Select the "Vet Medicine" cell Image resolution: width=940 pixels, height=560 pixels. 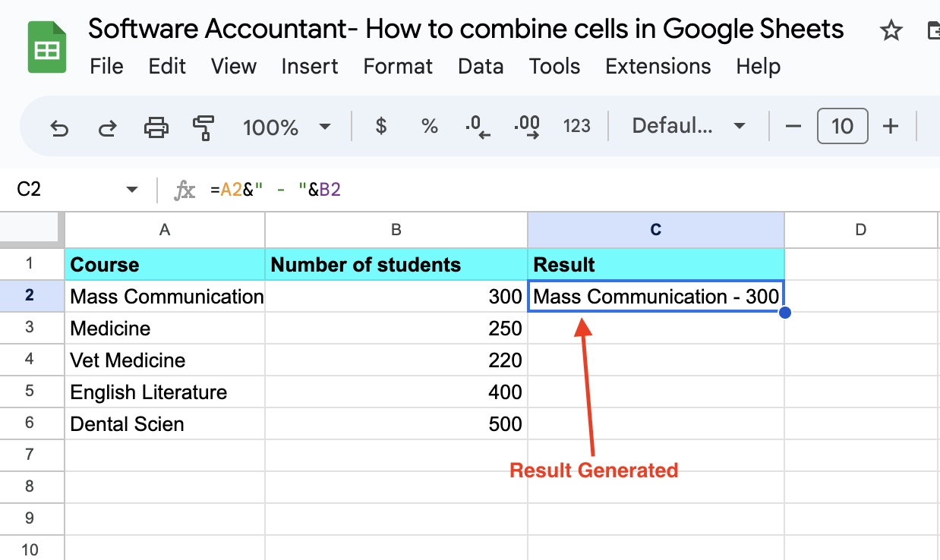pos(165,360)
